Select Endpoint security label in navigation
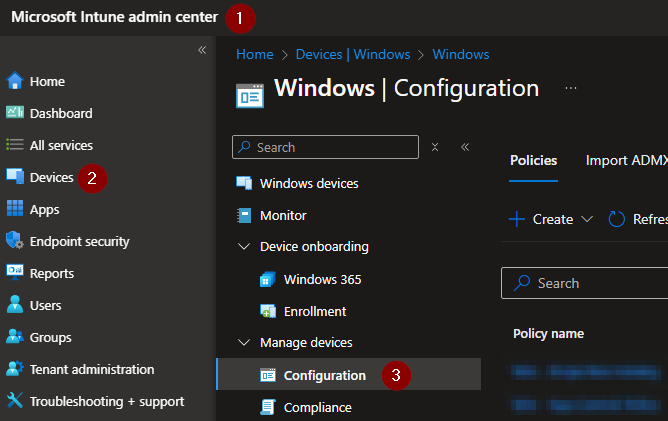668x421 pixels. [x=79, y=242]
